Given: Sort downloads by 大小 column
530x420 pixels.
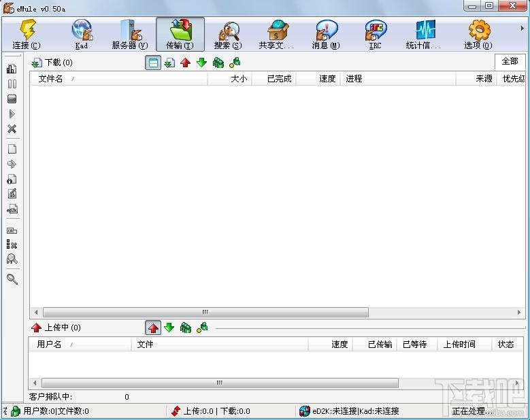Looking at the screenshot, I should coord(229,79).
